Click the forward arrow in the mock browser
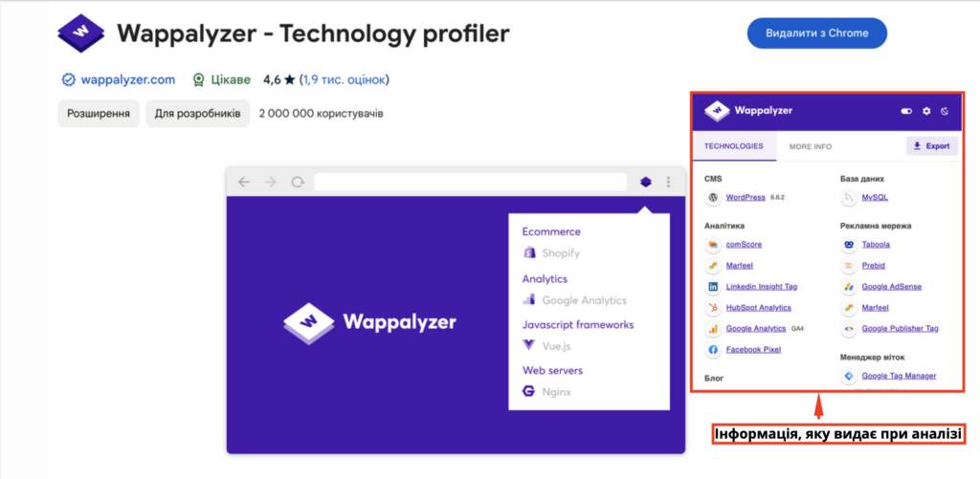 [271, 182]
